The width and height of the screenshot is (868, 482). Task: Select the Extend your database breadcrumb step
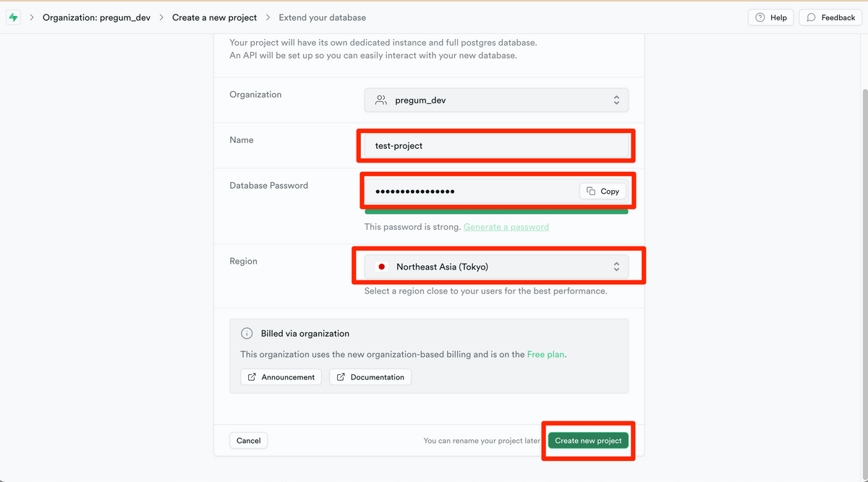[x=322, y=17]
